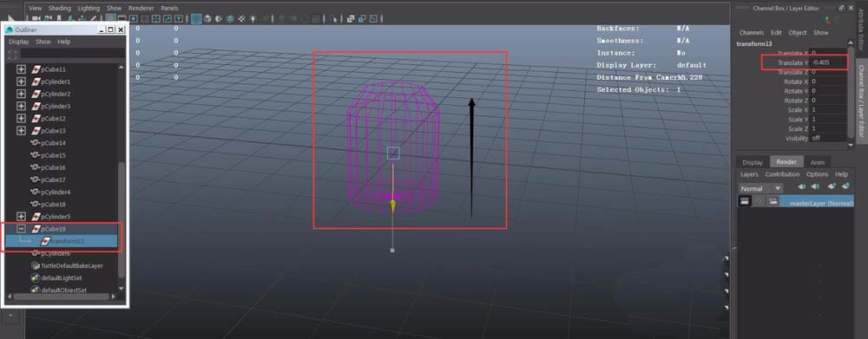
Task: Select defaultLightSet in the Outliner
Action: [x=62, y=277]
